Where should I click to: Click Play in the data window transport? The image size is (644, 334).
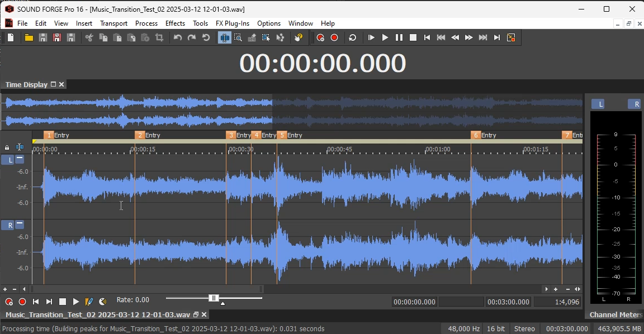coord(76,302)
